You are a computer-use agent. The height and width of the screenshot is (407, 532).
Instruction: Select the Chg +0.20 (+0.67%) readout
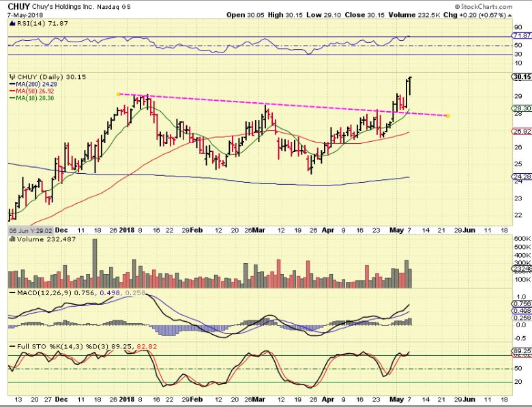tap(475, 15)
